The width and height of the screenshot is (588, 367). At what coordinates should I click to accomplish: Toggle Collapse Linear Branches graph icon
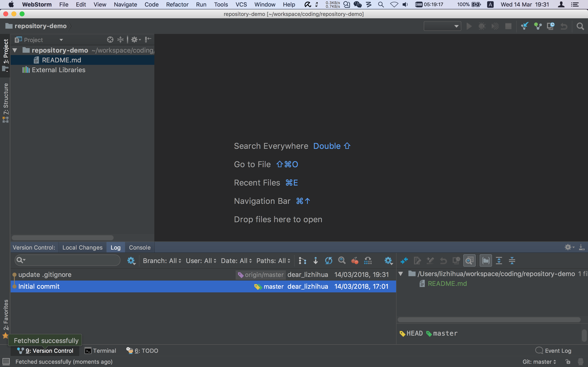click(x=302, y=261)
